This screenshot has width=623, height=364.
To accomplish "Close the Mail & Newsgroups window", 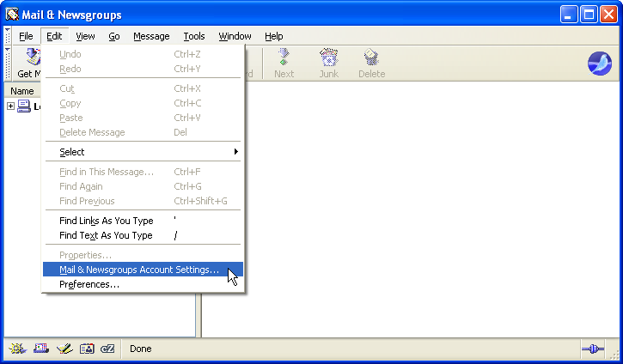I will pyautogui.click(x=608, y=15).
